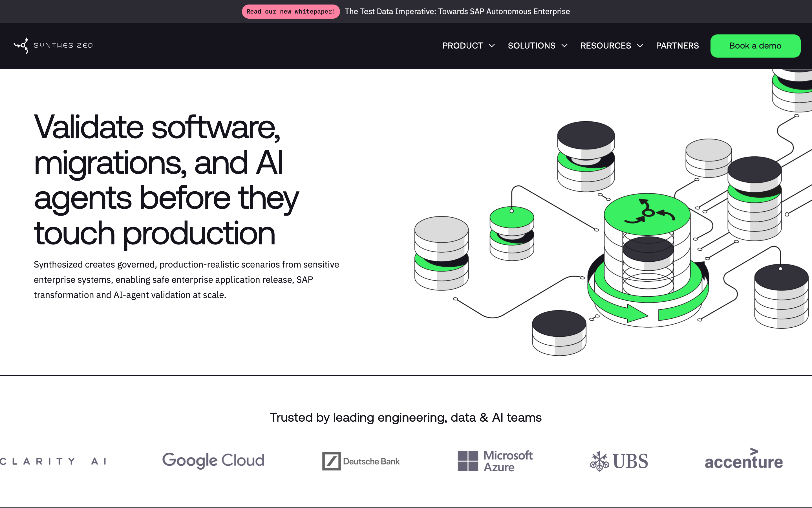The width and height of the screenshot is (812, 508).
Task: Click the Book a demo button
Action: pyautogui.click(x=755, y=46)
